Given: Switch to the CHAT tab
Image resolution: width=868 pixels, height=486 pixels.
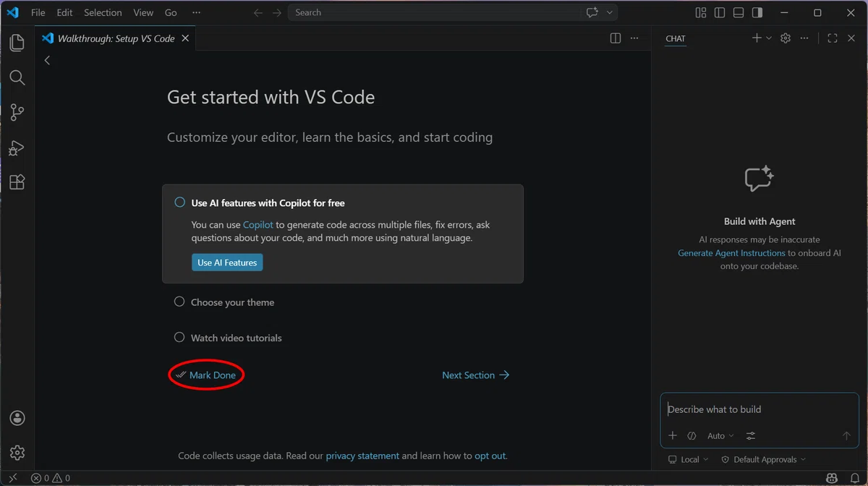Looking at the screenshot, I should [x=676, y=39].
